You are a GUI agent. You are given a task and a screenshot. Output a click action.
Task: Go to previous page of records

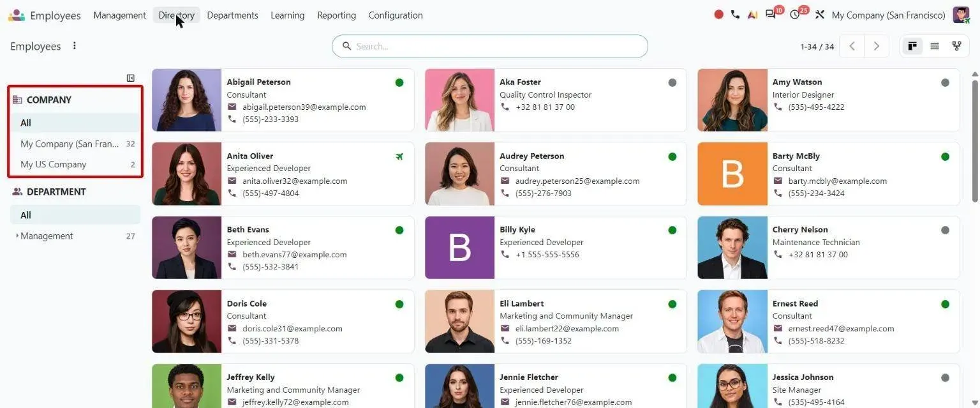click(x=852, y=46)
